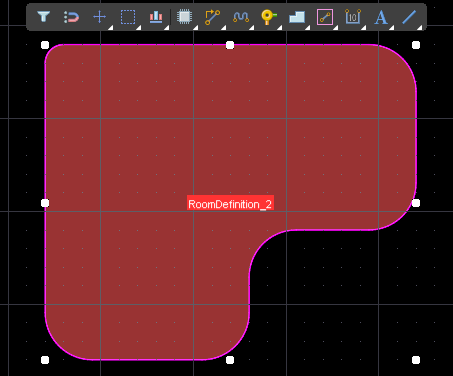The height and width of the screenshot is (376, 453).
Task: Activate the Interactive Routing tool
Action: [x=212, y=17]
